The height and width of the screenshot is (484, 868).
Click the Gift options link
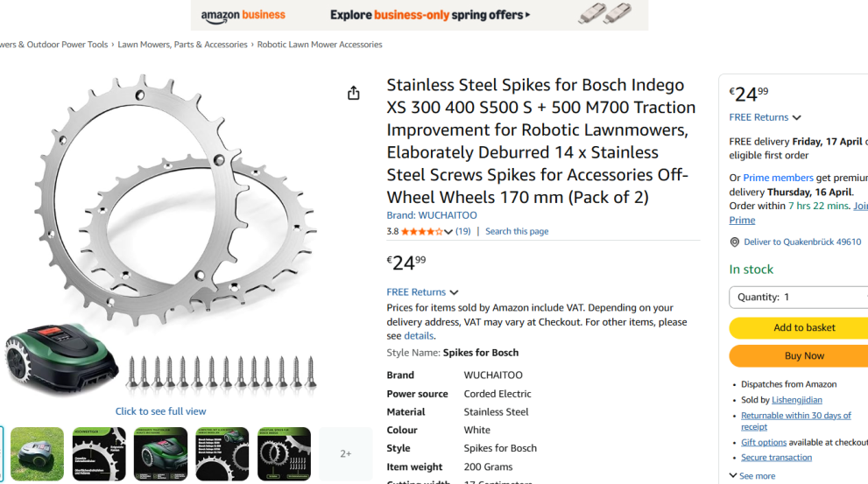(764, 443)
